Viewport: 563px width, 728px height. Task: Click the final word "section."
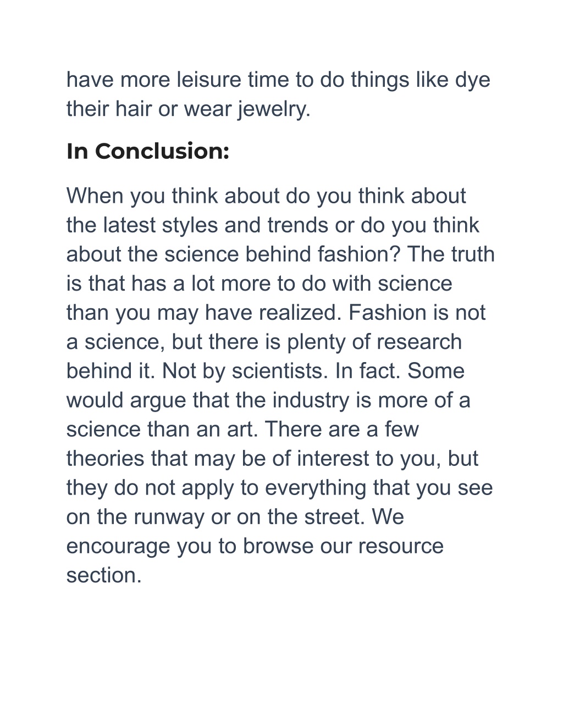[x=104, y=575]
